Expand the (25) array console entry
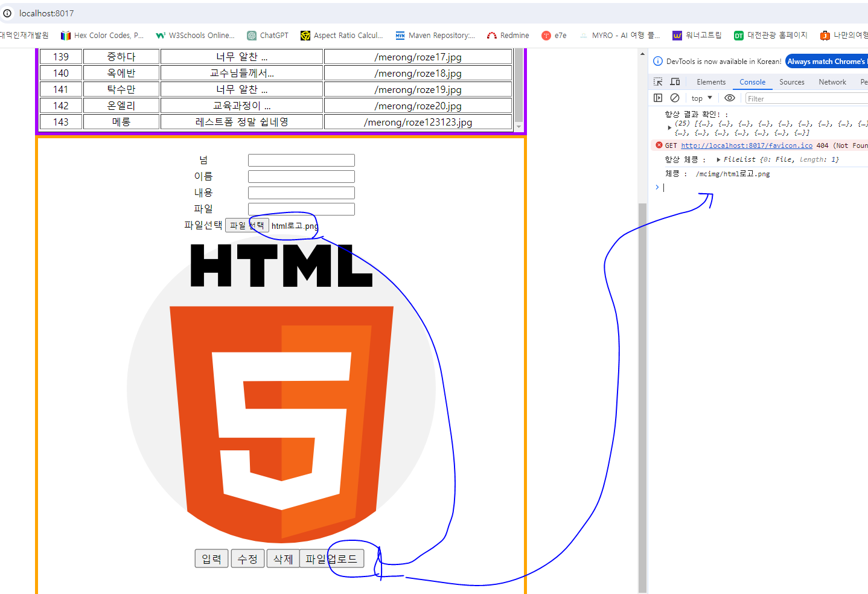Screen dimensions: 868x594 (669, 127)
